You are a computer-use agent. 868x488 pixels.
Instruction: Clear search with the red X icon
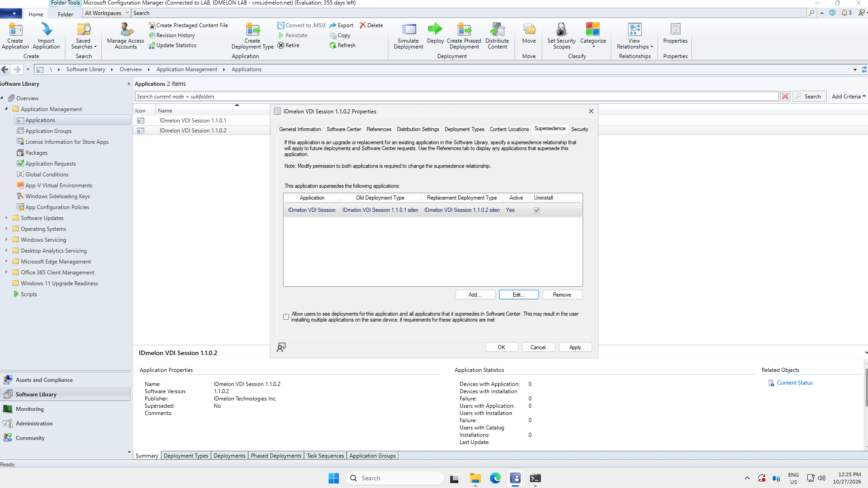point(785,96)
